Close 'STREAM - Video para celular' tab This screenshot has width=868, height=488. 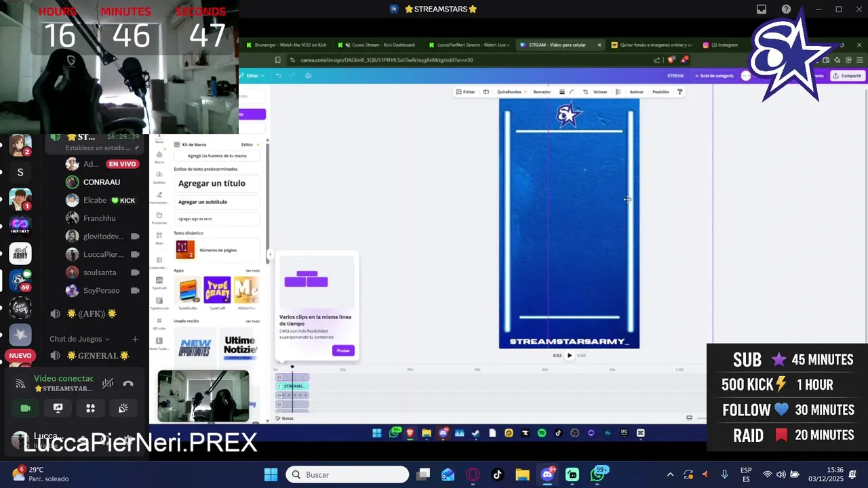[x=599, y=45]
